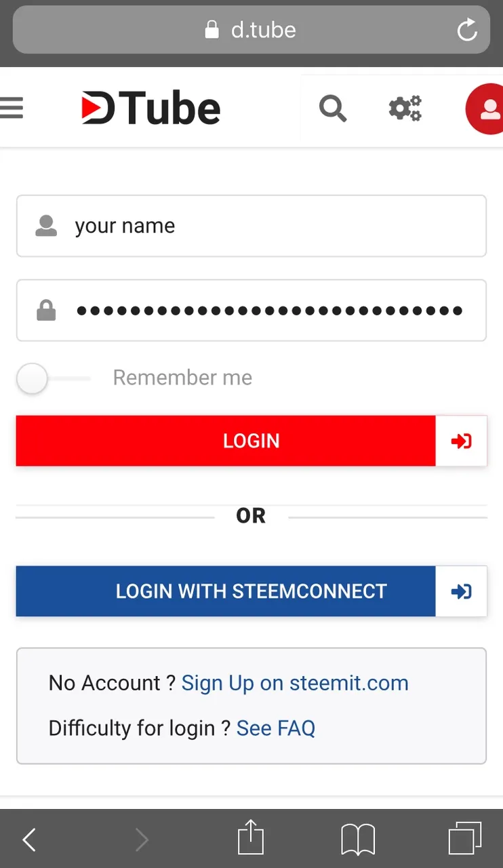The image size is (503, 868).
Task: Click the blue arrow icon beside SteemConnect
Action: pyautogui.click(x=461, y=591)
